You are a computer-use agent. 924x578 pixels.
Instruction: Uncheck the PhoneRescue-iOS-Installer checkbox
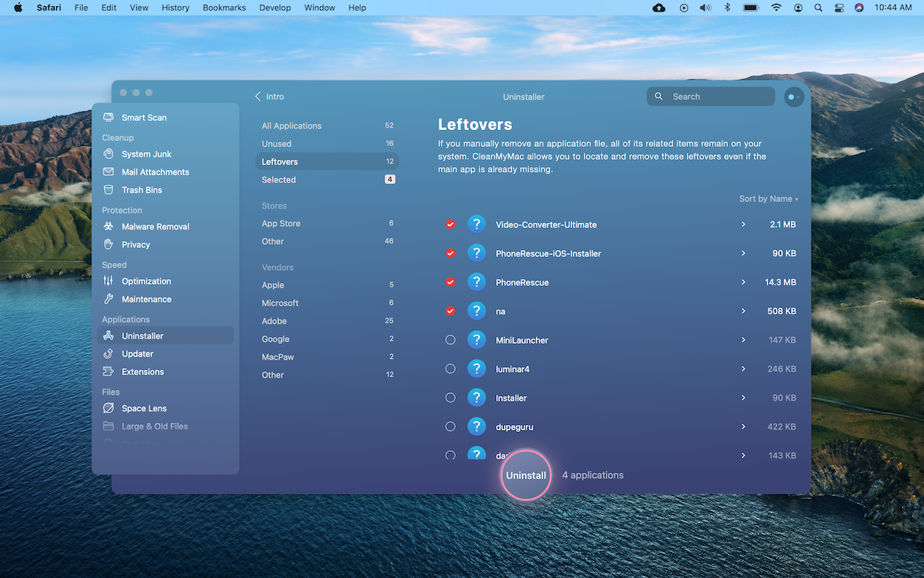click(x=451, y=253)
